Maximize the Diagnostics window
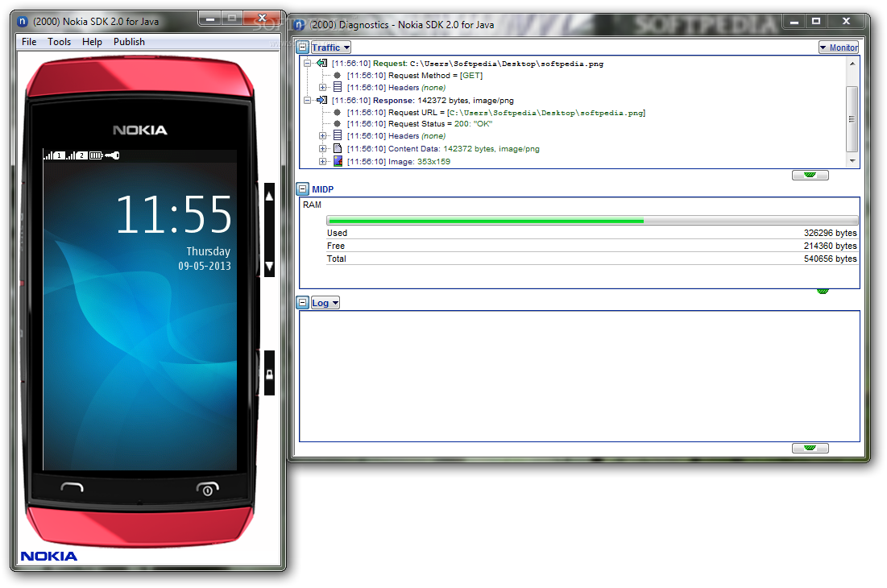 pyautogui.click(x=816, y=22)
